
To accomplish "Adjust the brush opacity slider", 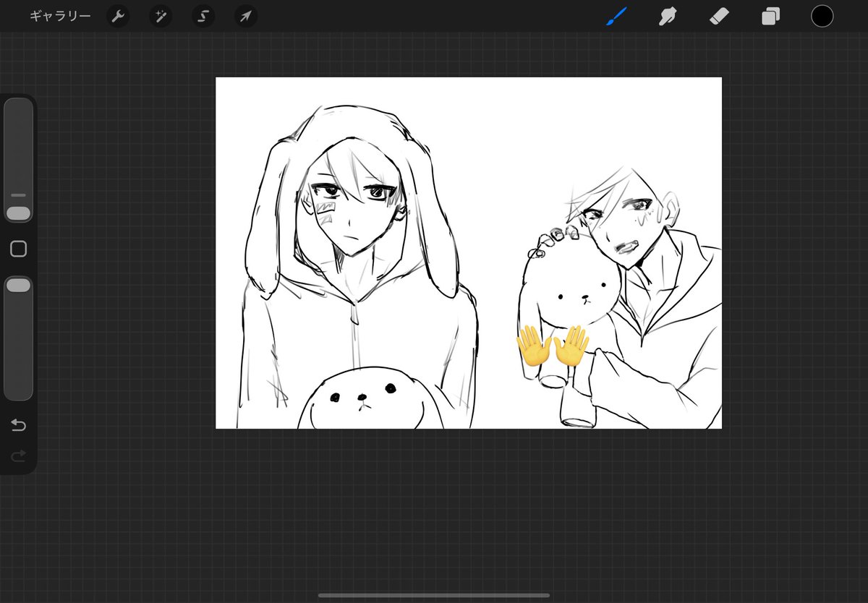I will click(18, 338).
